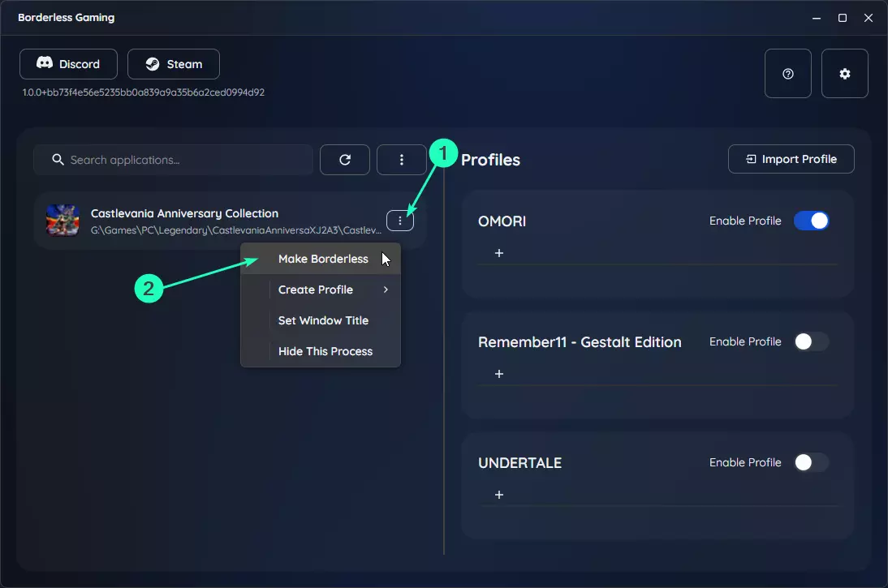Maximize the Borderless Gaming window
Screen dimensions: 888x588
(x=842, y=18)
